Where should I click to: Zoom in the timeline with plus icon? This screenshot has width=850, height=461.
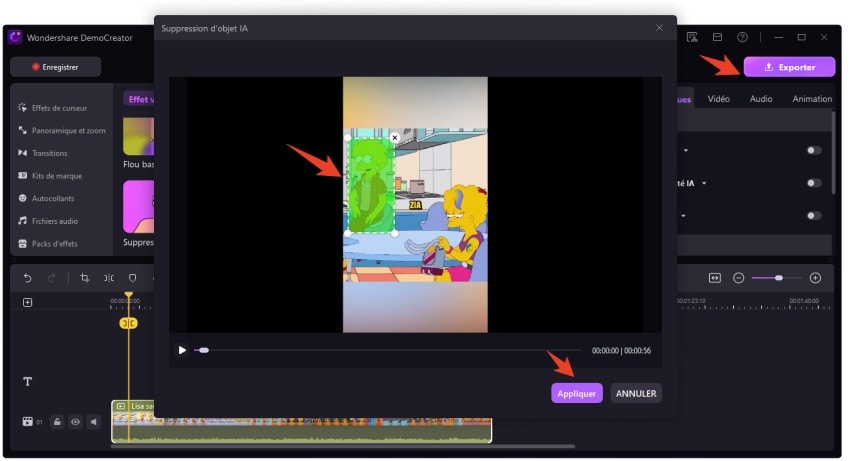click(815, 278)
